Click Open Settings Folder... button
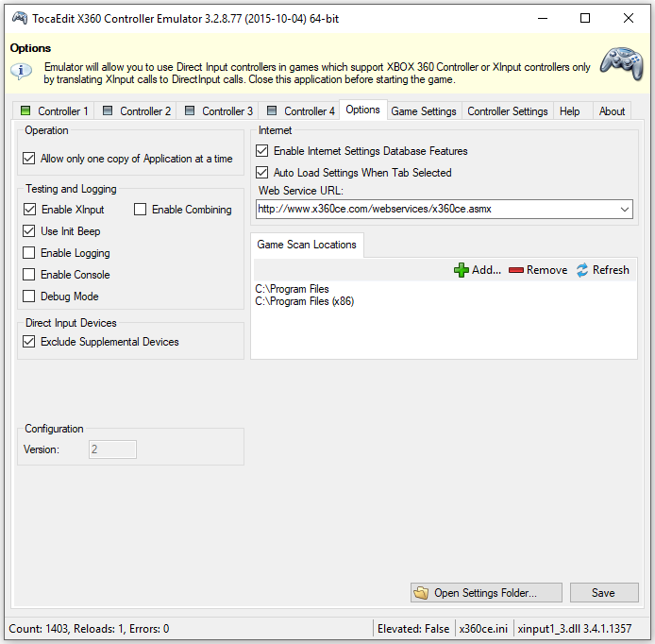The width and height of the screenshot is (655, 644). (x=486, y=593)
